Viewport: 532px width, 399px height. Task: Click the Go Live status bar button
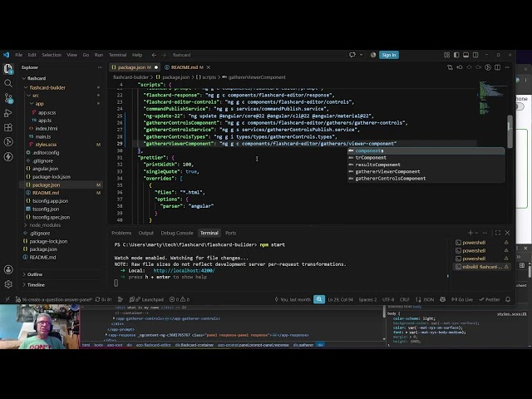coord(462,299)
